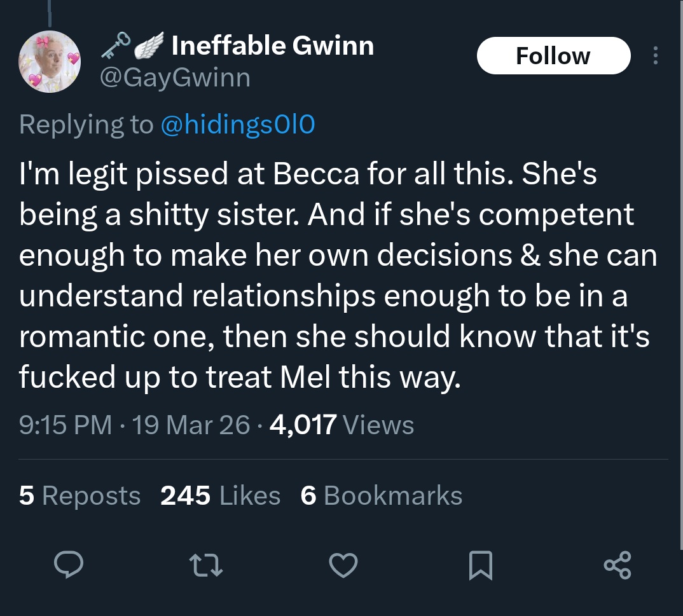Open the three-dot more options menu
This screenshot has height=616, width=683.
(x=656, y=56)
